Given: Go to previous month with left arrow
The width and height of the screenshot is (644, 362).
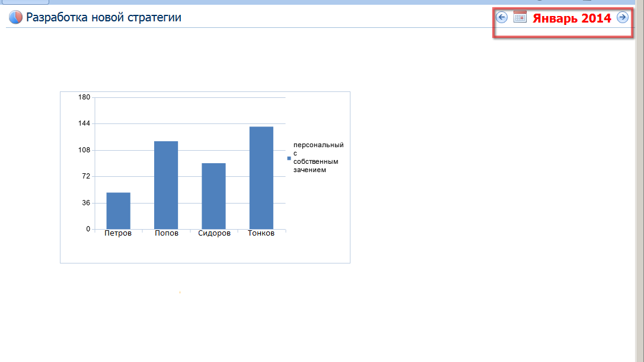Looking at the screenshot, I should (x=502, y=18).
